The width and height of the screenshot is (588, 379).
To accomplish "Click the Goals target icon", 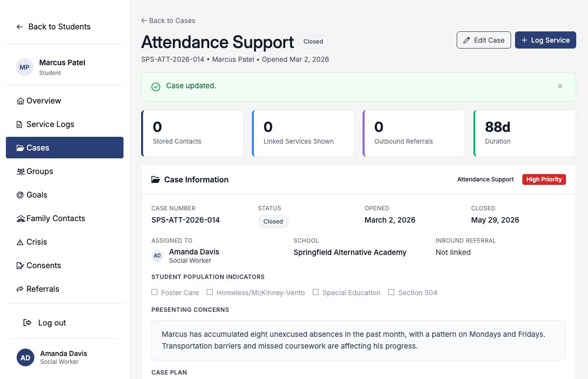I will tap(20, 195).
